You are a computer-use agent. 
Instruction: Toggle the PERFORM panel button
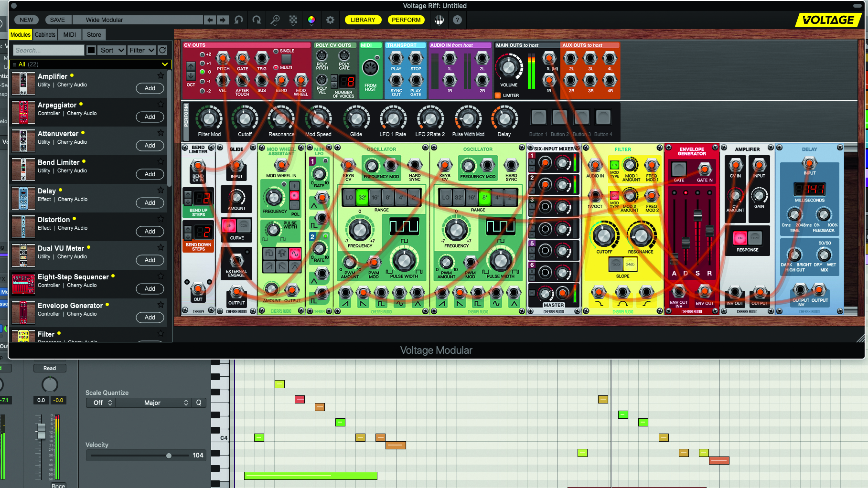pyautogui.click(x=407, y=20)
